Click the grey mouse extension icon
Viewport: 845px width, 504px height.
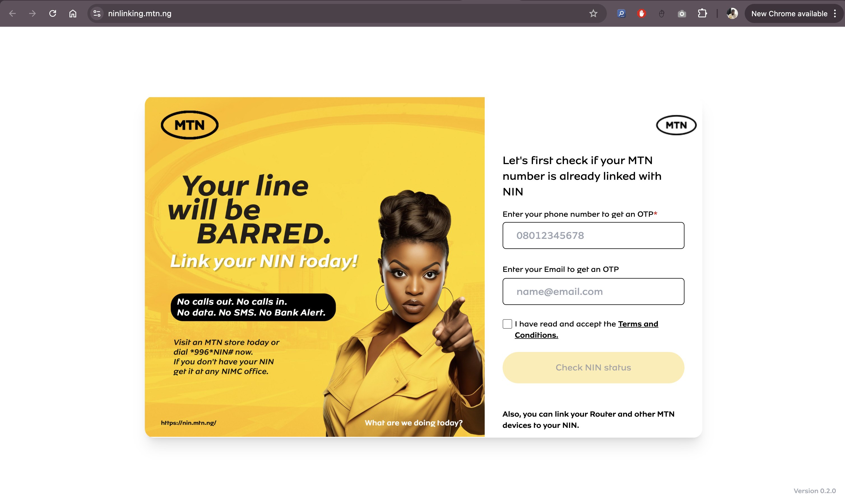click(661, 14)
